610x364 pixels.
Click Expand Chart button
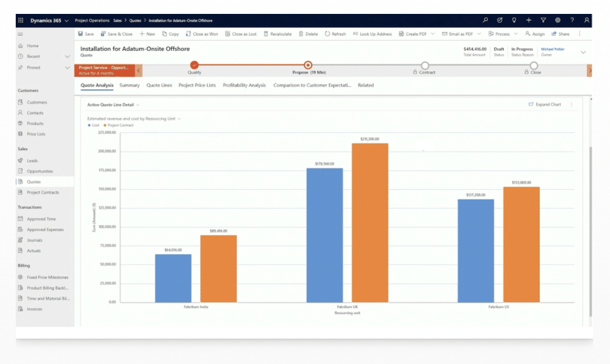pos(545,104)
